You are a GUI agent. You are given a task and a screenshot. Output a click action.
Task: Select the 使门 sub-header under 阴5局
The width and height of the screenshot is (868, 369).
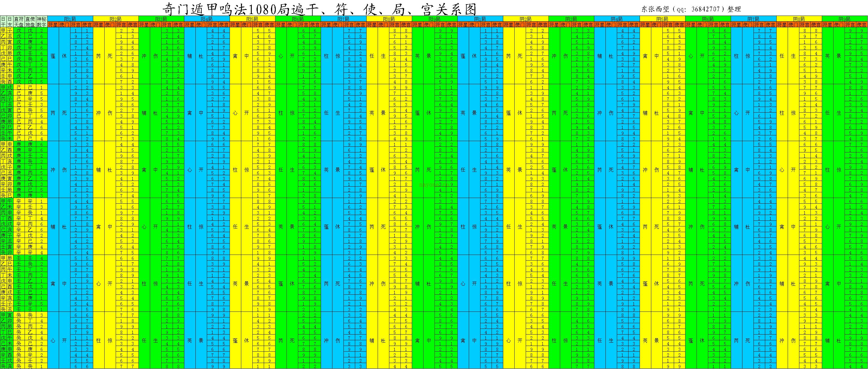(x=656, y=25)
